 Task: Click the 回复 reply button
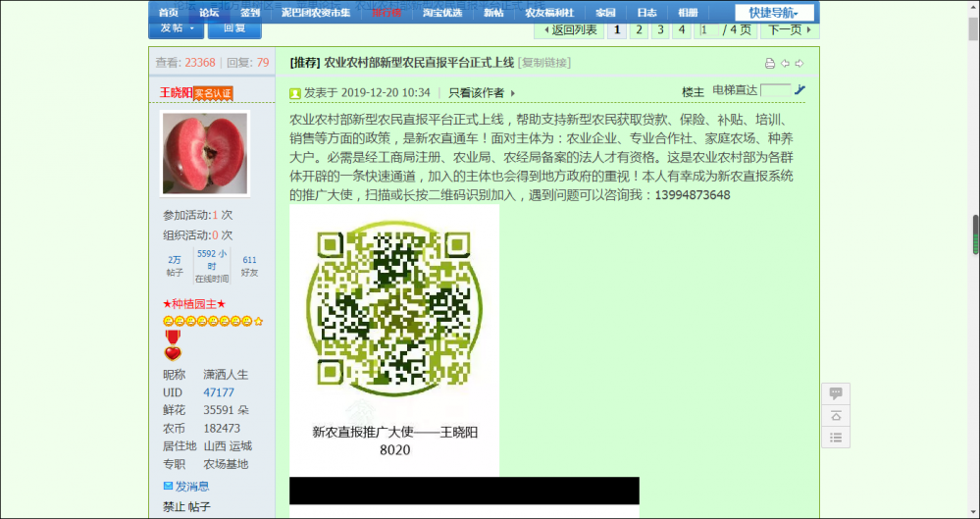coord(234,28)
